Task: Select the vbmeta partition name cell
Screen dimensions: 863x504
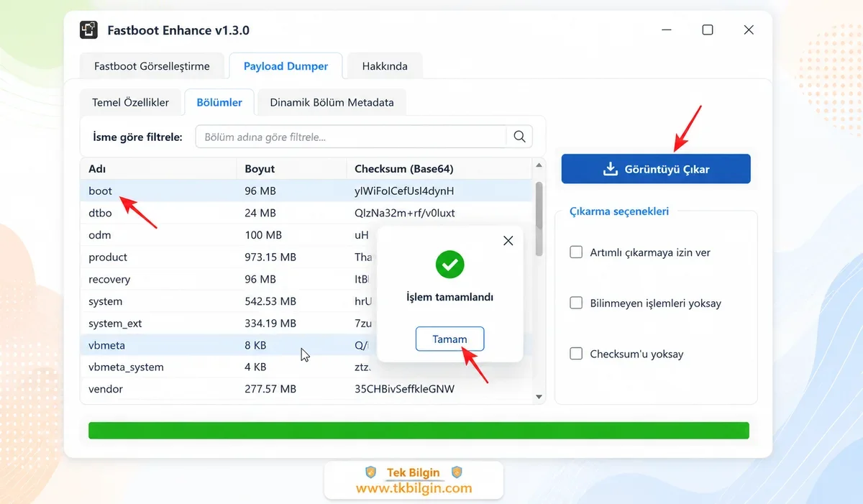Action: [106, 345]
